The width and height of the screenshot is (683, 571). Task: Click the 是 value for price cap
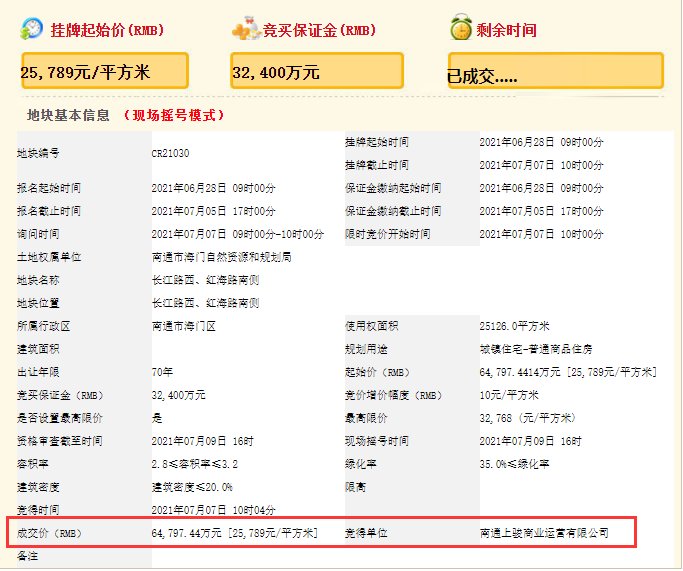point(157,419)
